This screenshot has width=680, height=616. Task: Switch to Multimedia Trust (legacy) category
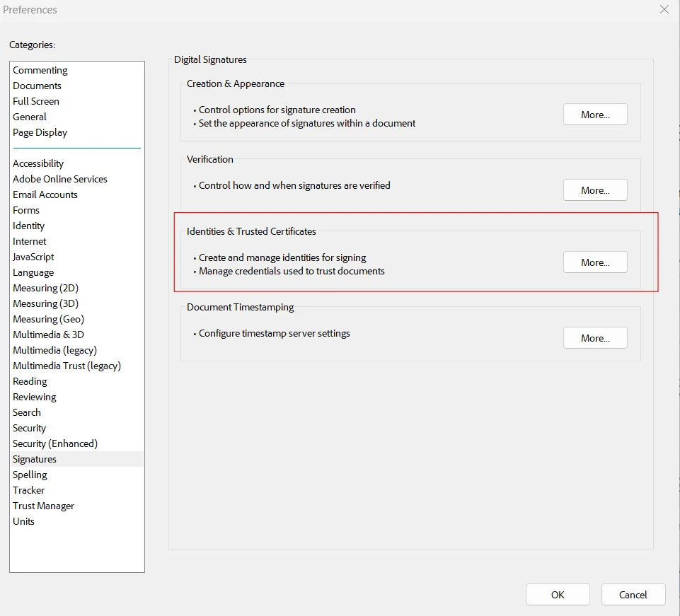click(x=67, y=366)
